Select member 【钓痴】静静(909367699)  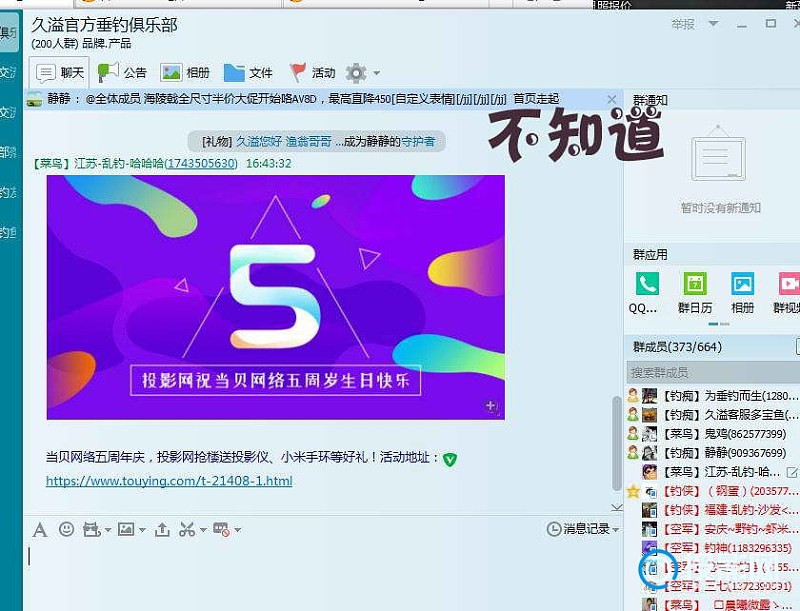(713, 453)
